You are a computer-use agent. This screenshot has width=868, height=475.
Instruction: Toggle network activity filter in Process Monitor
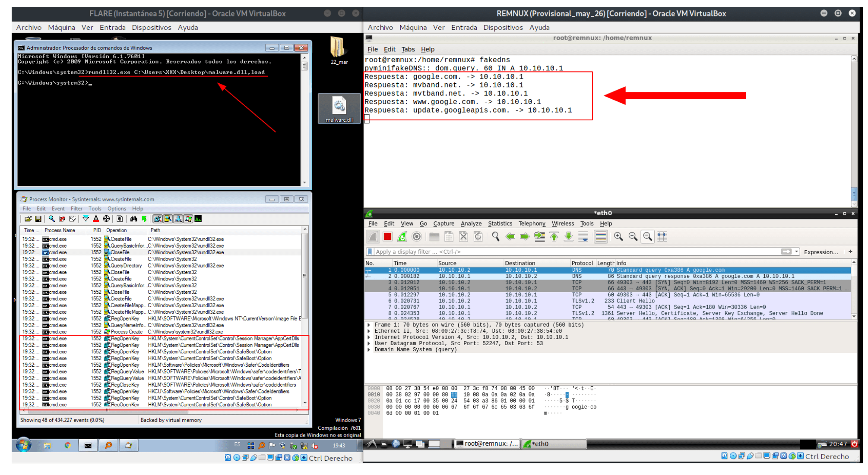[x=178, y=219]
